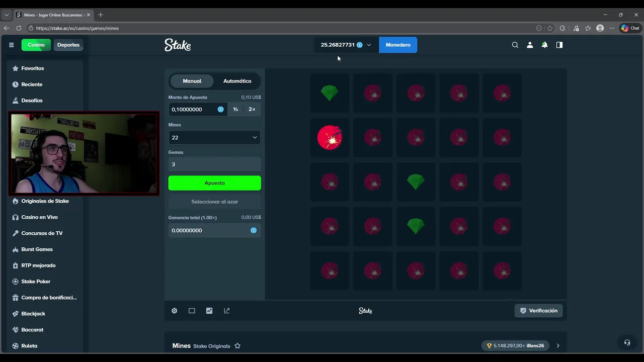Open new browser tab
The height and width of the screenshot is (362, 644).
pos(101,15)
